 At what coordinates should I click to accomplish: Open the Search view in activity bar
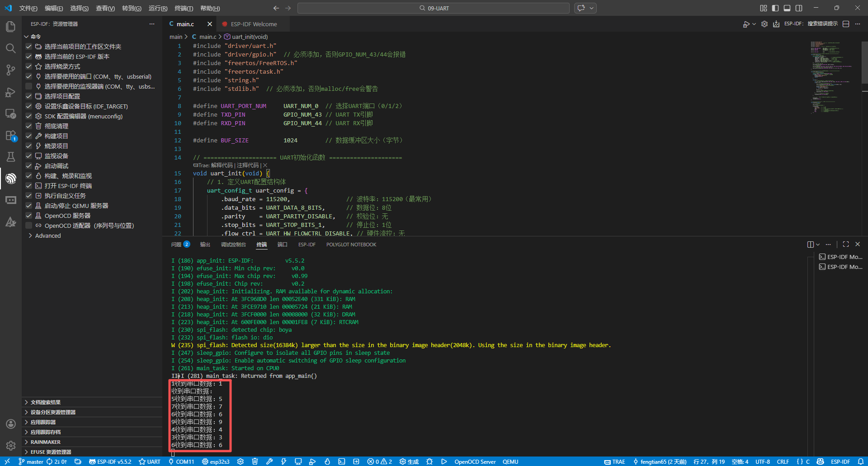pyautogui.click(x=11, y=48)
